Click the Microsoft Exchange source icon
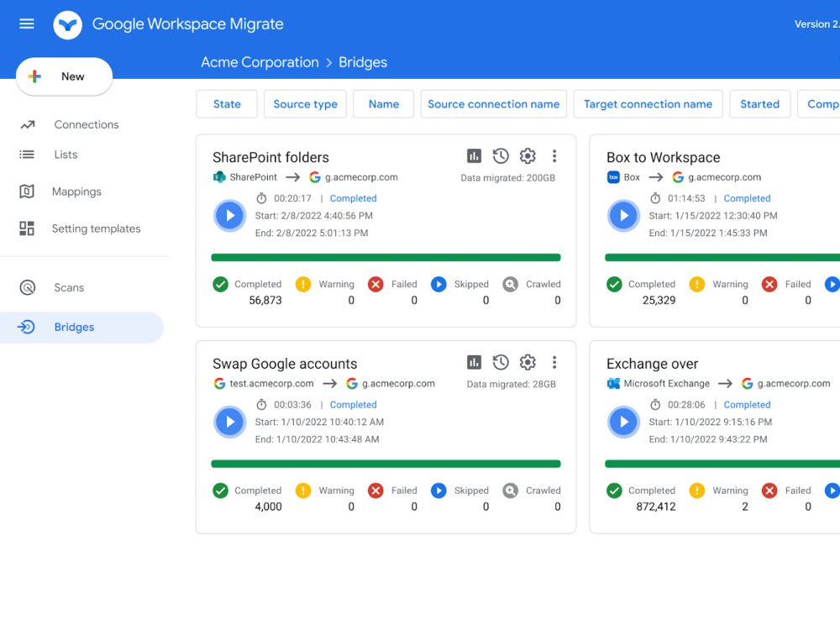840x630 pixels. click(x=613, y=384)
